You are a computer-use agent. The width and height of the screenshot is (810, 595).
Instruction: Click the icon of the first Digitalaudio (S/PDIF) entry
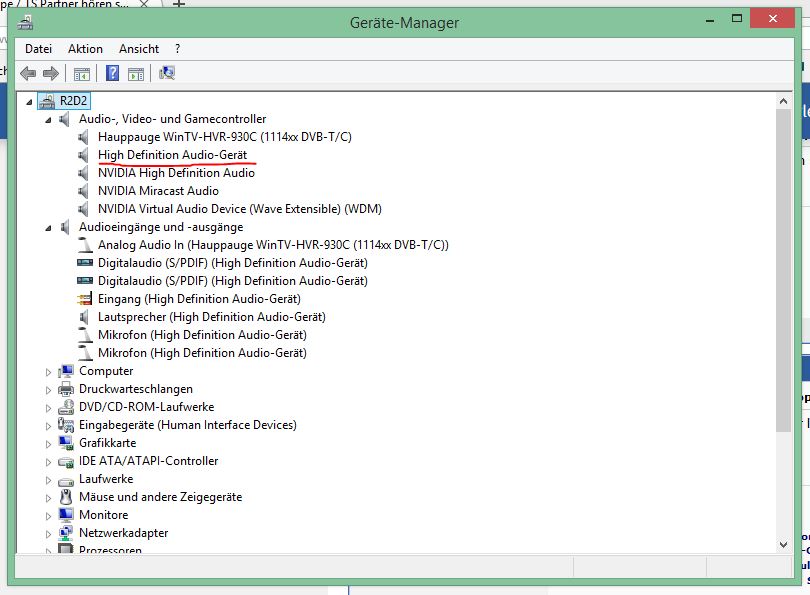(x=85, y=263)
